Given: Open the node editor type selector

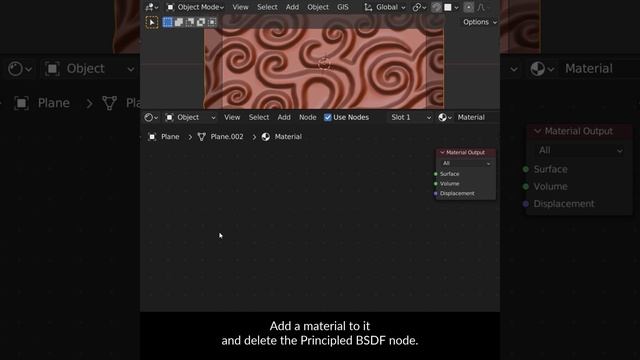Looking at the screenshot, I should [x=151, y=118].
